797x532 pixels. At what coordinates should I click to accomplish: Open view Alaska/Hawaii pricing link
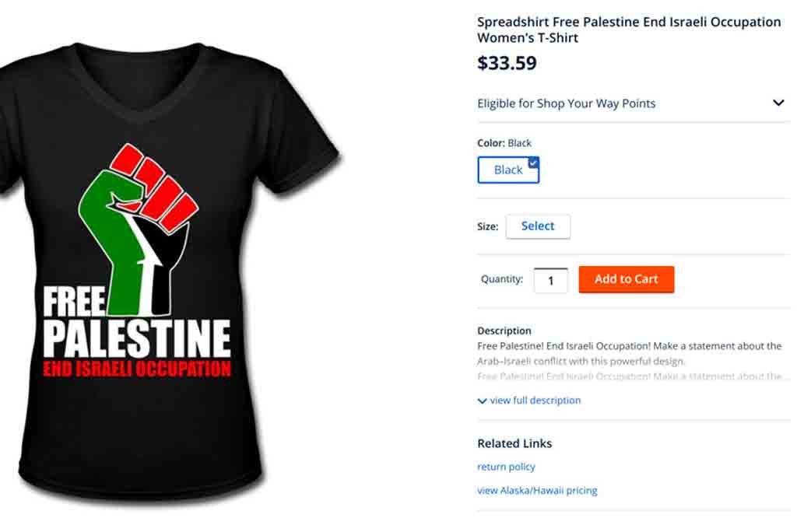pyautogui.click(x=537, y=490)
